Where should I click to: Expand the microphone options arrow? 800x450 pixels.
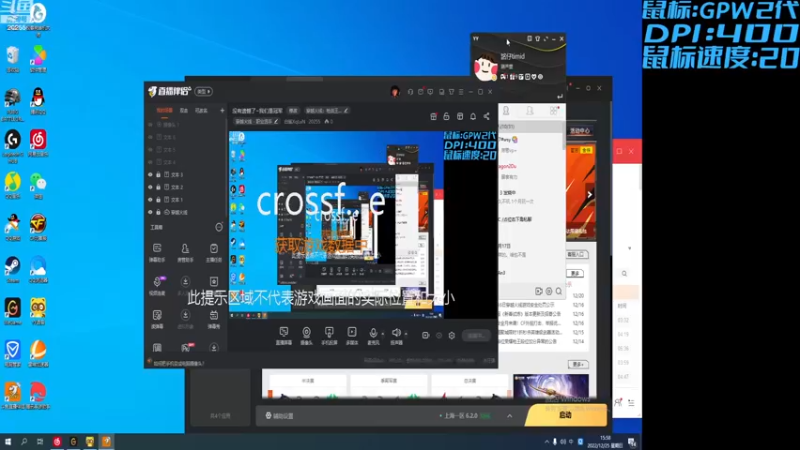pyautogui.click(x=383, y=334)
